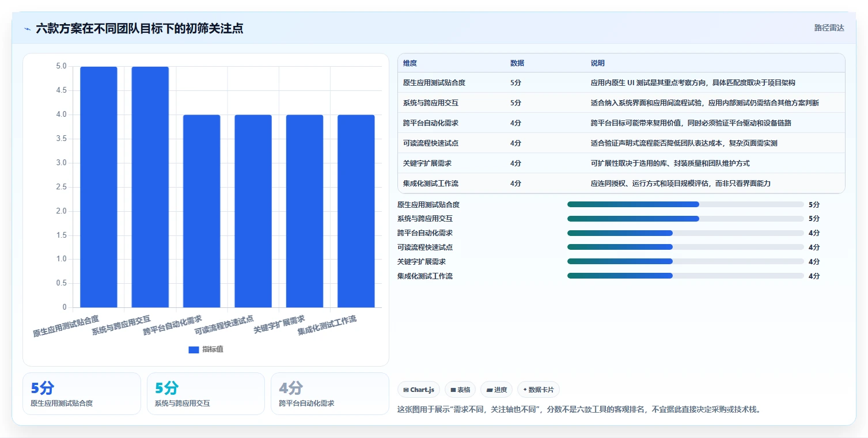Image resolution: width=868 pixels, height=438 pixels.
Task: Click the 5.0 y-axis label on the chart
Action: [61, 67]
